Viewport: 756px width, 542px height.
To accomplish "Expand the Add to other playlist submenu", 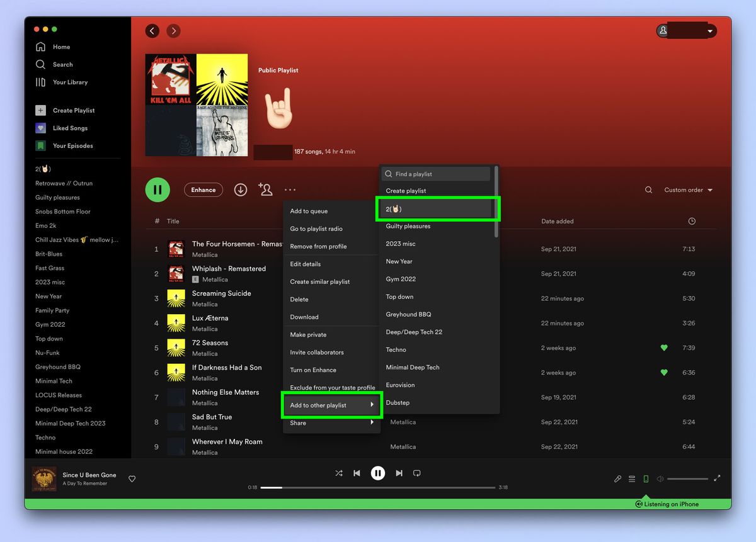I will (331, 405).
